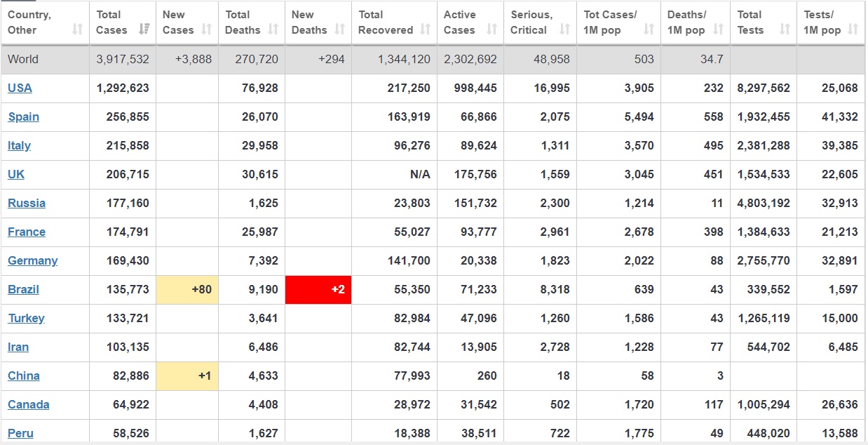This screenshot has width=868, height=445.
Task: Sort by Active Cases arrow icon
Action: click(492, 29)
